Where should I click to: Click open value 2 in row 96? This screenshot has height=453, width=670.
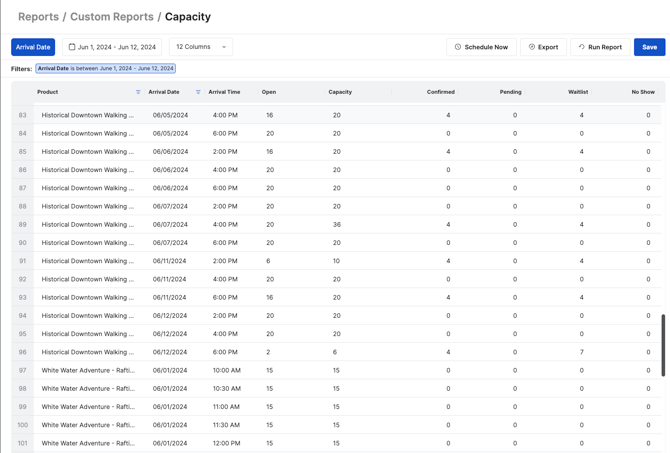click(x=268, y=352)
